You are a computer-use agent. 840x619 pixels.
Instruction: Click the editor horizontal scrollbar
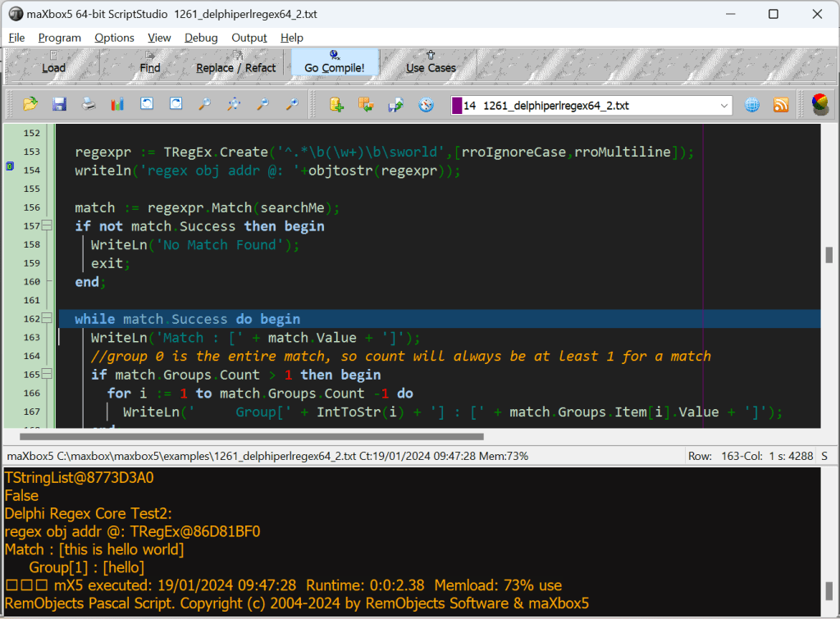point(271,437)
